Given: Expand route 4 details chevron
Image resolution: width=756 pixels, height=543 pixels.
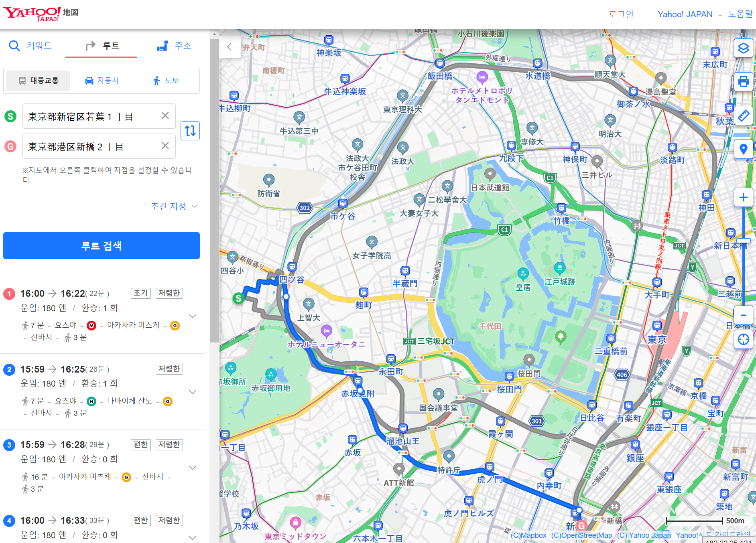Looking at the screenshot, I should pyautogui.click(x=193, y=537).
